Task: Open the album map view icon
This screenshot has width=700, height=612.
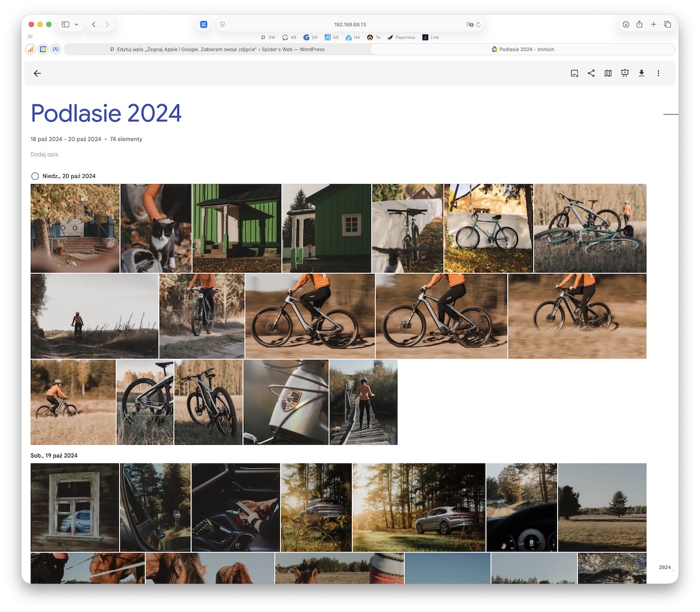Action: (608, 73)
